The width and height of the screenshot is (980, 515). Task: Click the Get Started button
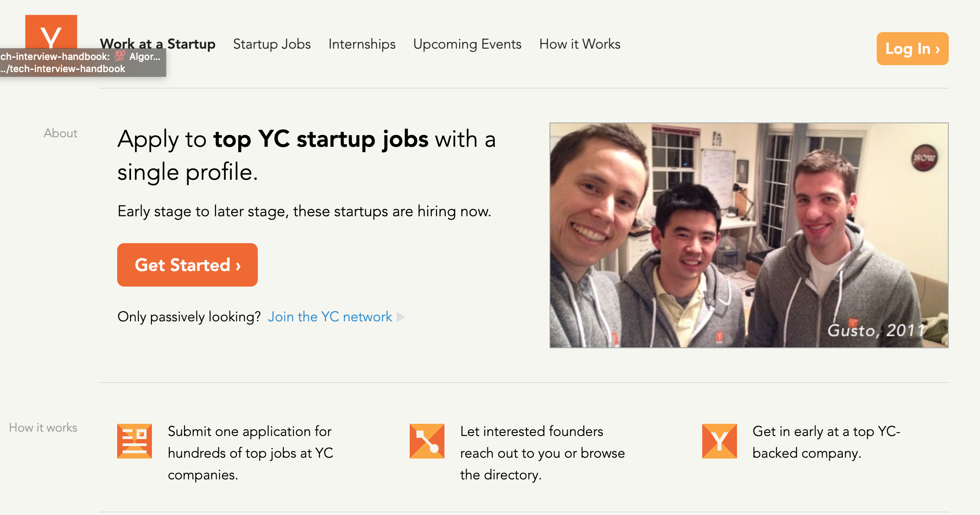tap(187, 265)
